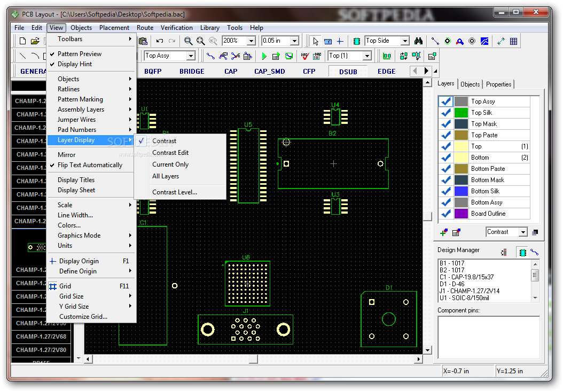Click the blue Route Manual trace icon

pos(211,56)
